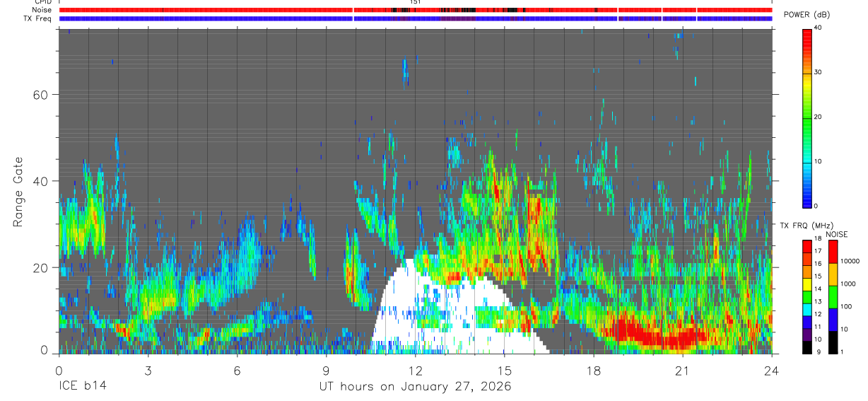Click the TX FRQ (MHz) legend title
868x401 pixels.
click(x=807, y=226)
